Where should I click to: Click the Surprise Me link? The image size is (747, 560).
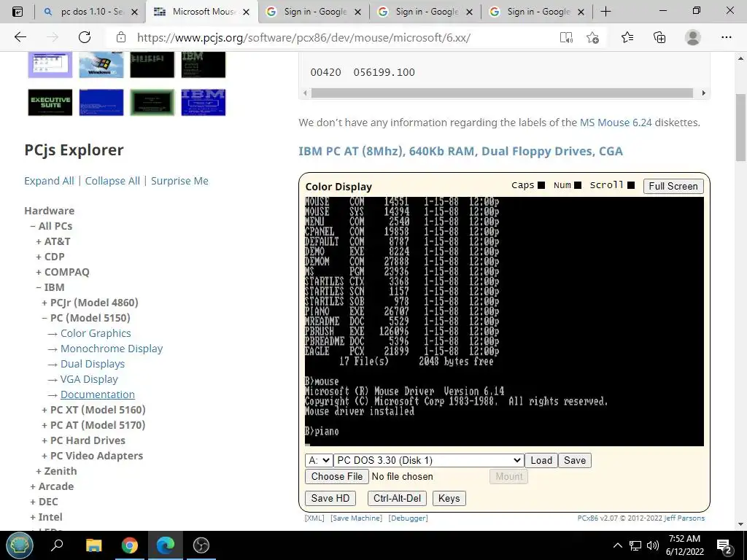tap(179, 181)
